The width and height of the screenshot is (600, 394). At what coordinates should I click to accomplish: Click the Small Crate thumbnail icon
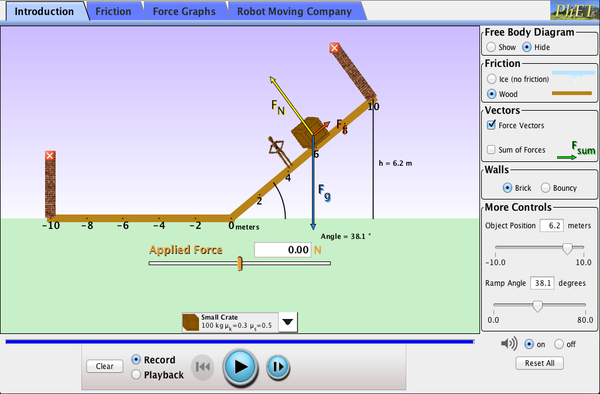point(191,322)
